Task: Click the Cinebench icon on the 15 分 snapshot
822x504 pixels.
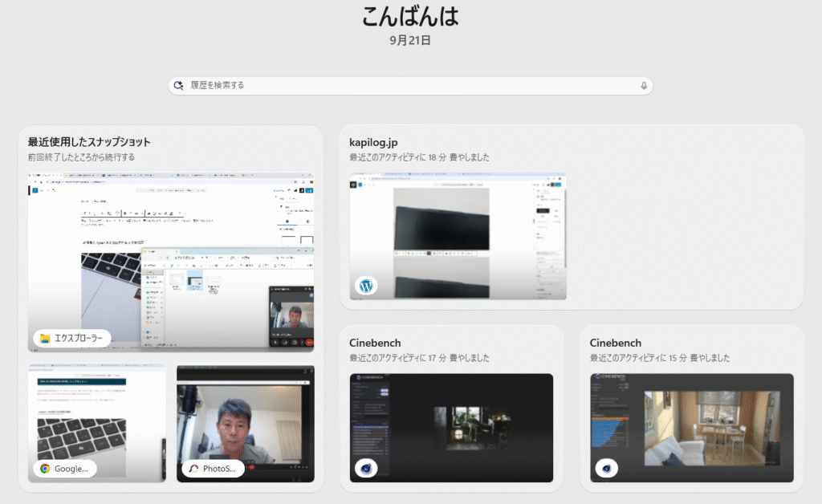Action: click(x=606, y=469)
